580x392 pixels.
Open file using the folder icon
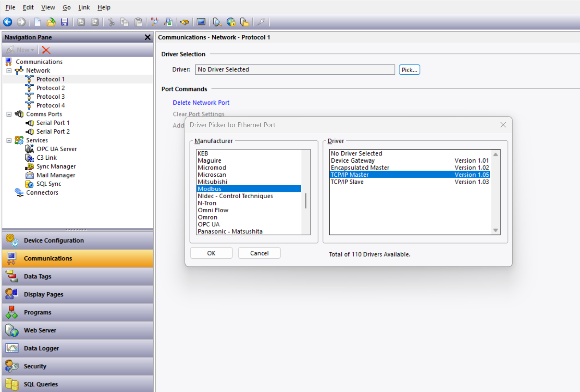pos(51,22)
